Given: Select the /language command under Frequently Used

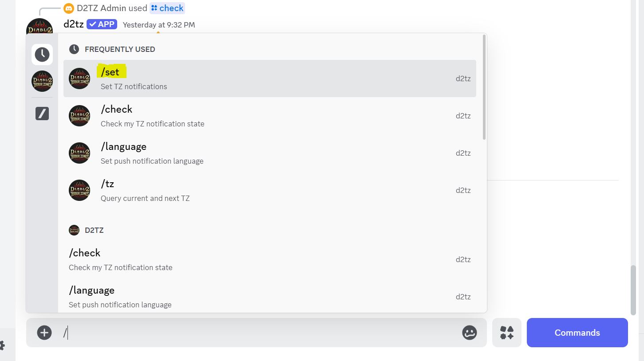Looking at the screenshot, I should pos(269,153).
